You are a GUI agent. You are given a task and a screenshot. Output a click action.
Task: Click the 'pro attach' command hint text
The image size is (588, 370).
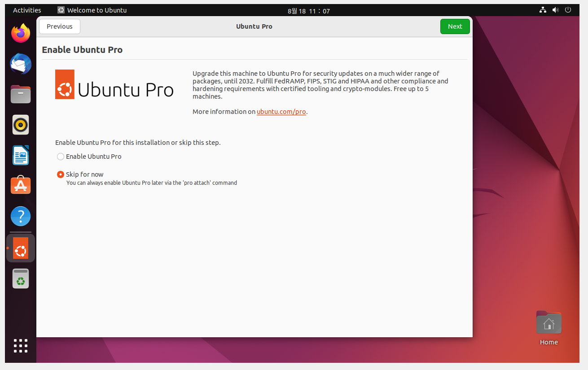coord(152,183)
